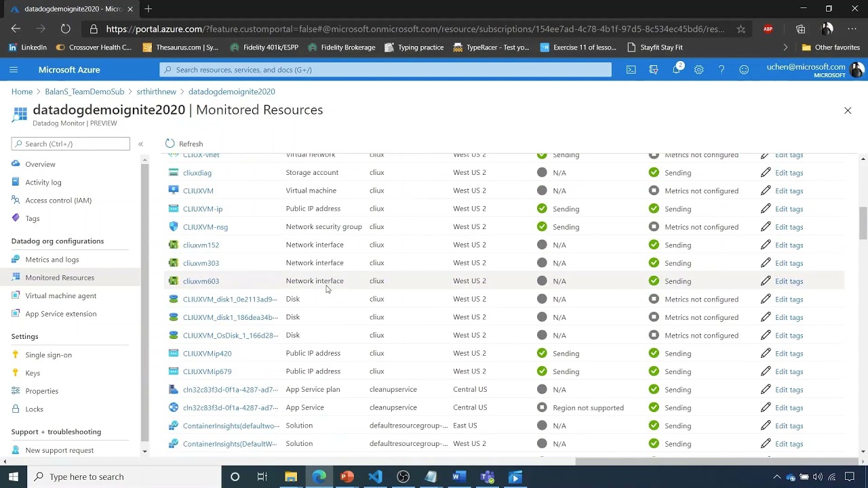
Task: Open the LinkedIn bookmark
Action: (x=27, y=47)
